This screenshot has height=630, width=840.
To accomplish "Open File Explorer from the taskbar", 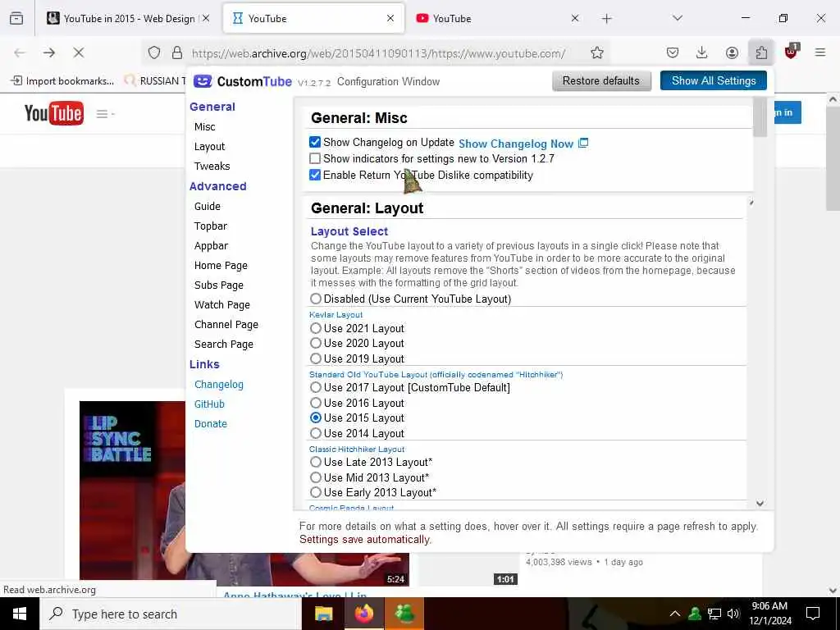I will click(323, 614).
